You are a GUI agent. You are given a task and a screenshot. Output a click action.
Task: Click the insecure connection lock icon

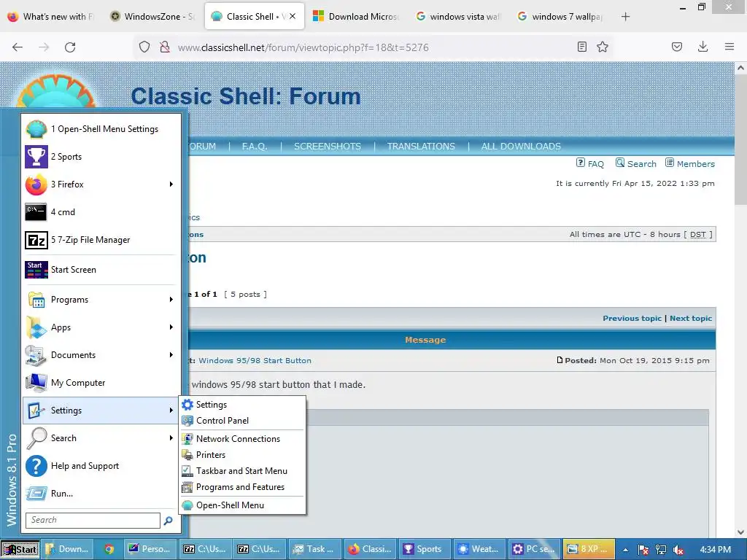click(165, 47)
